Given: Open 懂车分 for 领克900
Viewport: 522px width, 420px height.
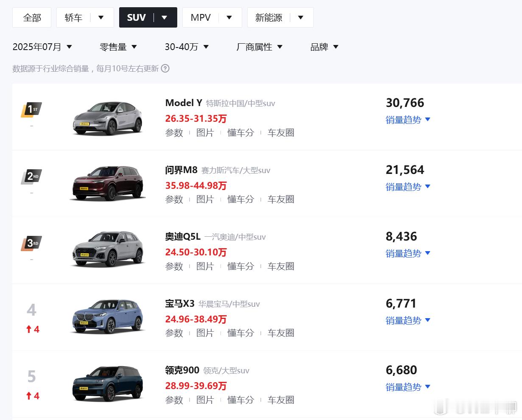Looking at the screenshot, I should (x=241, y=400).
